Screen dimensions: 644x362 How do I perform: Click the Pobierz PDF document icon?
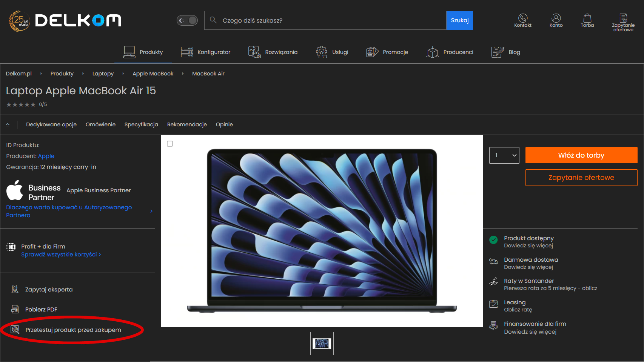pos(15,309)
